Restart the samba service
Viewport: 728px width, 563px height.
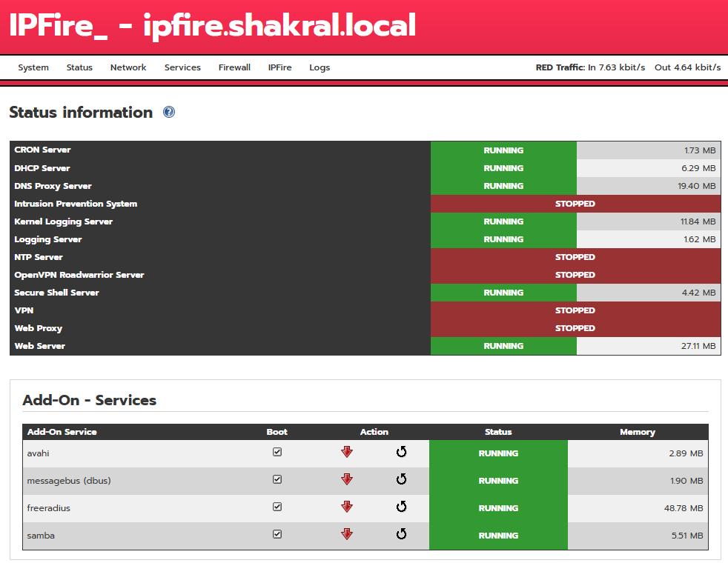point(402,534)
